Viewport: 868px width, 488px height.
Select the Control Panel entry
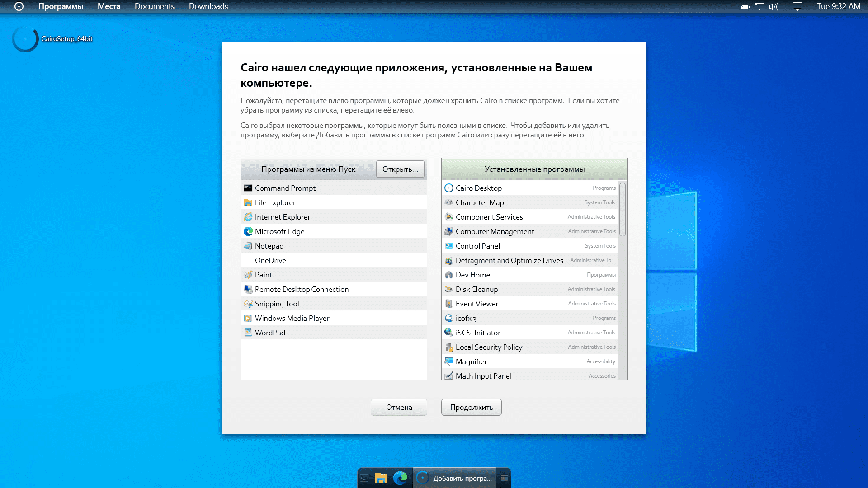pyautogui.click(x=477, y=246)
